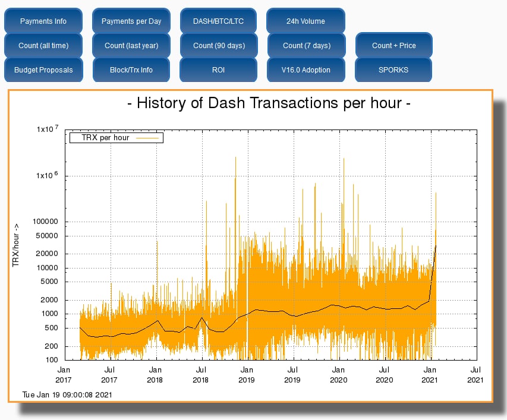Switch to Count (90 days) view
The image size is (507, 420).
[219, 46]
